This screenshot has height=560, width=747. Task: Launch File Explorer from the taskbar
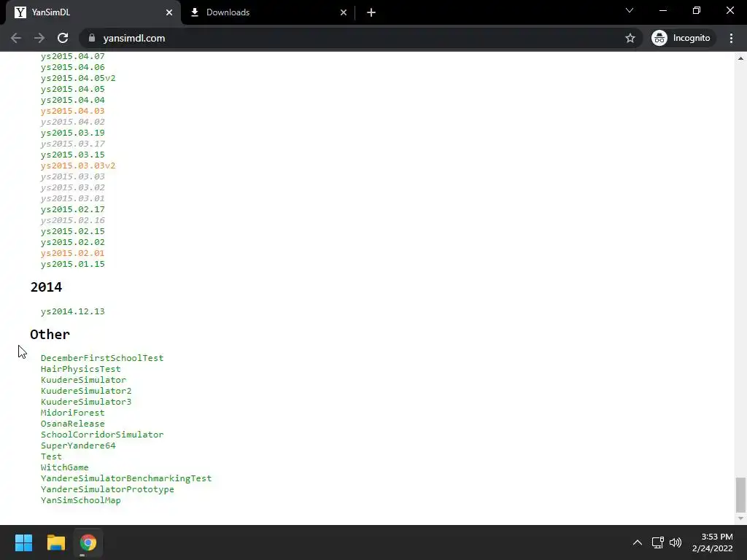pyautogui.click(x=55, y=542)
